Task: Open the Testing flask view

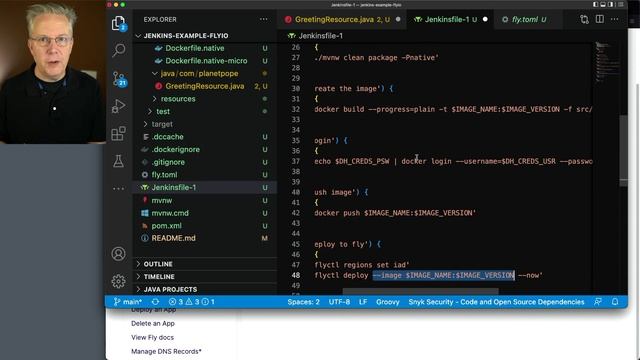Action: [x=118, y=161]
